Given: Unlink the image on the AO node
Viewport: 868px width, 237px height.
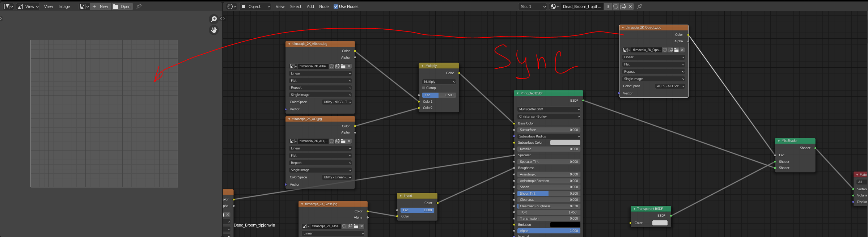Looking at the screenshot, I should (349, 141).
